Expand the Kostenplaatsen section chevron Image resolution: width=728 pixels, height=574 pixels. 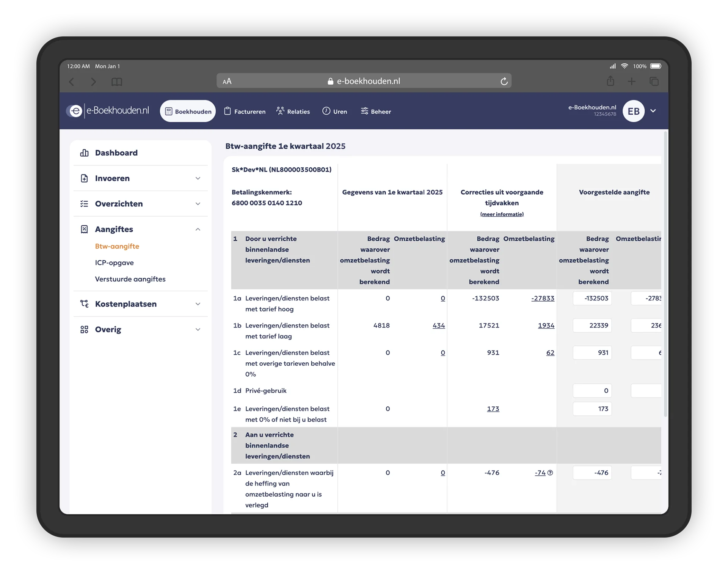point(198,304)
